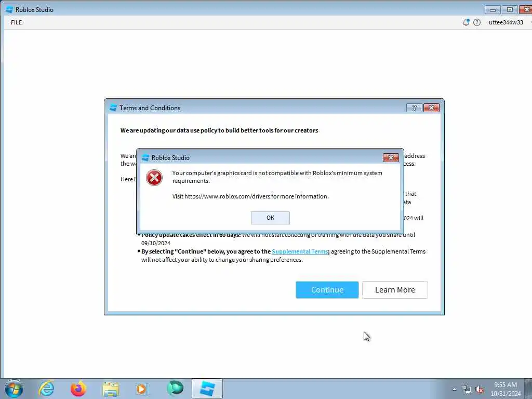
Task: Maximize the Roblox Studio main window
Action: [510, 9]
